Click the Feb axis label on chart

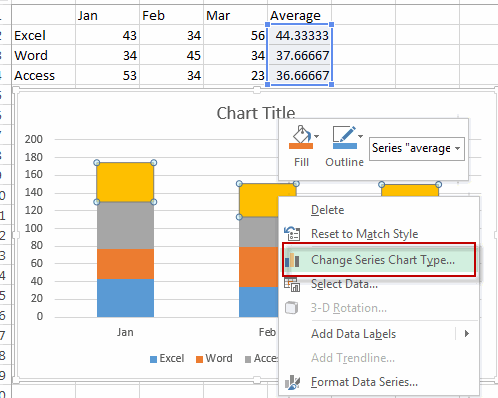point(267,332)
